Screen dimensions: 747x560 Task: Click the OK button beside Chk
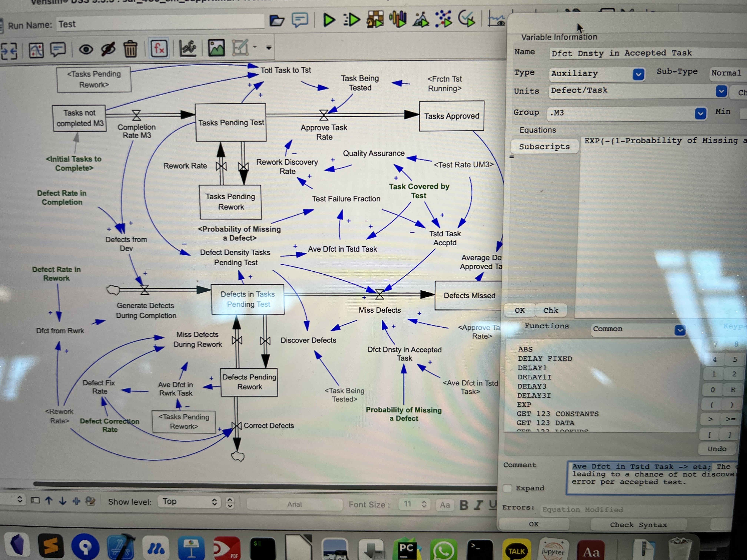[x=519, y=311]
